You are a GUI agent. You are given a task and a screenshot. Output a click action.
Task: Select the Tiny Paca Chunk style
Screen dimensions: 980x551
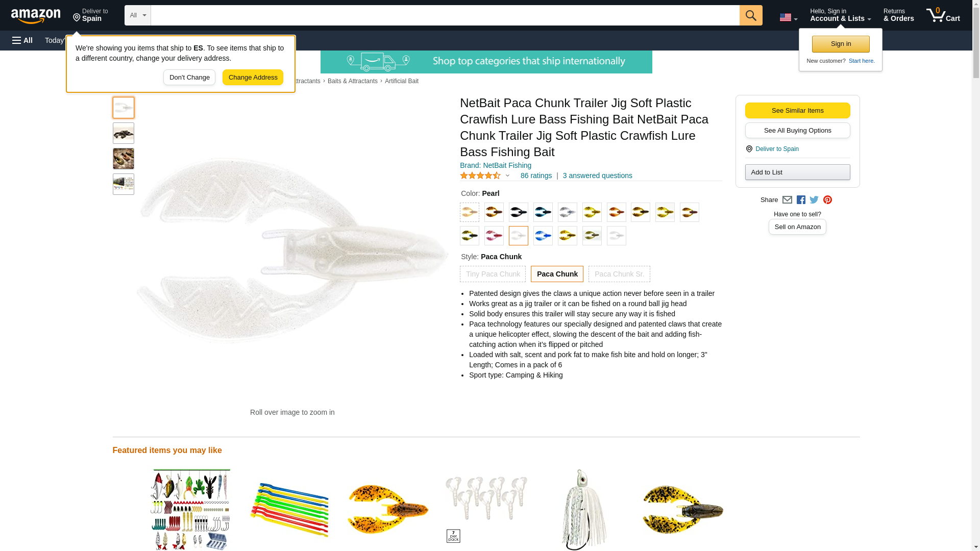(x=493, y=274)
